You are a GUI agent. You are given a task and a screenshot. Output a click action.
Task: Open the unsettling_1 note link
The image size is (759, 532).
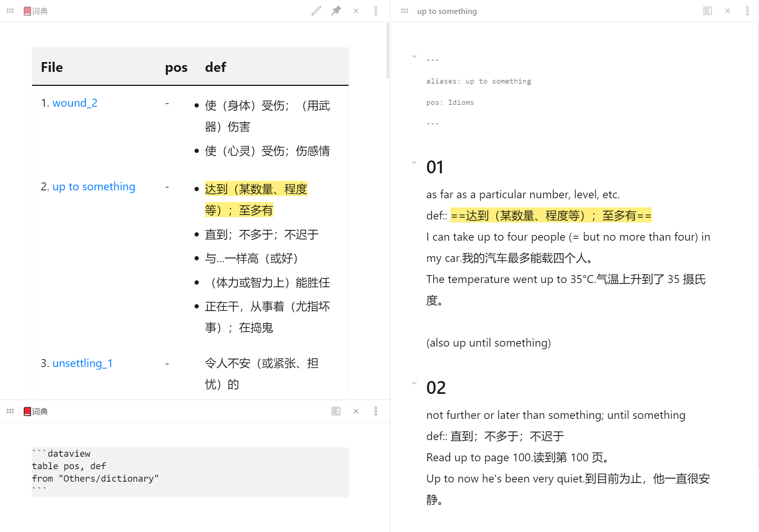(x=82, y=363)
